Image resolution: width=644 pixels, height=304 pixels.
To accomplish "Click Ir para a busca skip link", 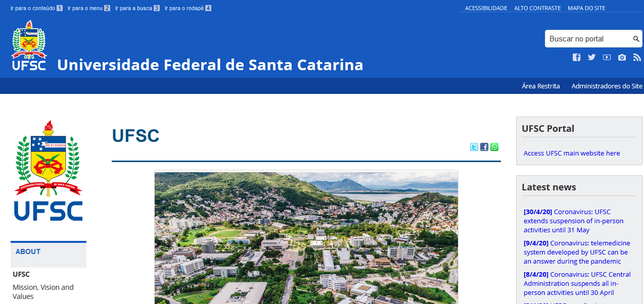I will click(x=137, y=8).
